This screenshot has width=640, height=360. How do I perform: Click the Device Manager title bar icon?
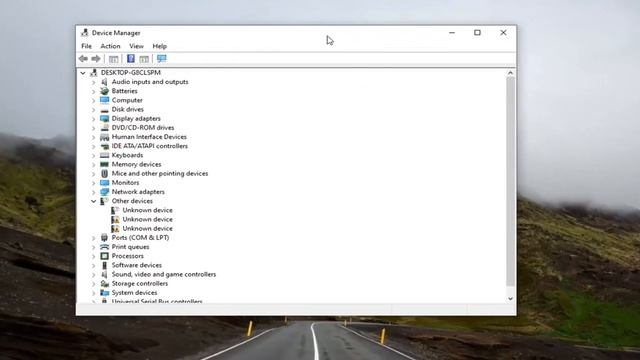pos(84,33)
